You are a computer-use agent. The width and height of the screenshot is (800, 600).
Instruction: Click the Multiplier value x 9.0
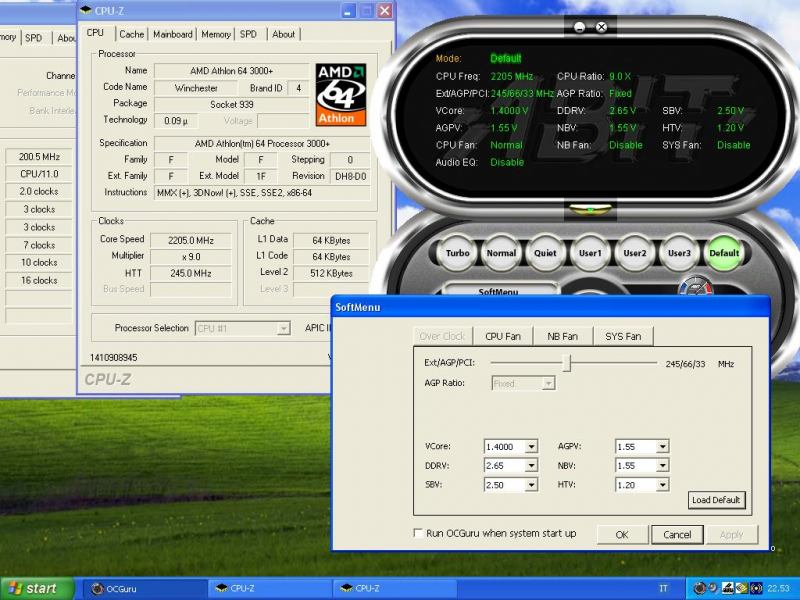click(x=191, y=257)
